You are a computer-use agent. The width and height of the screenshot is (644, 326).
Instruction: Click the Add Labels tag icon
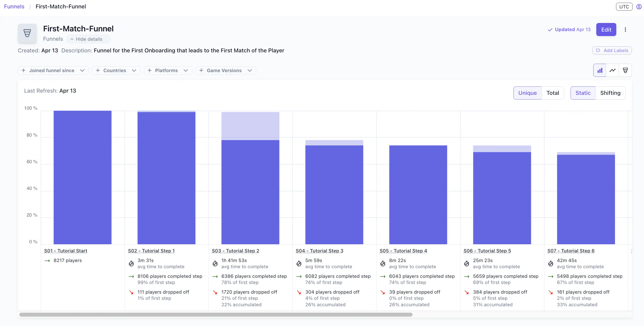tap(598, 50)
